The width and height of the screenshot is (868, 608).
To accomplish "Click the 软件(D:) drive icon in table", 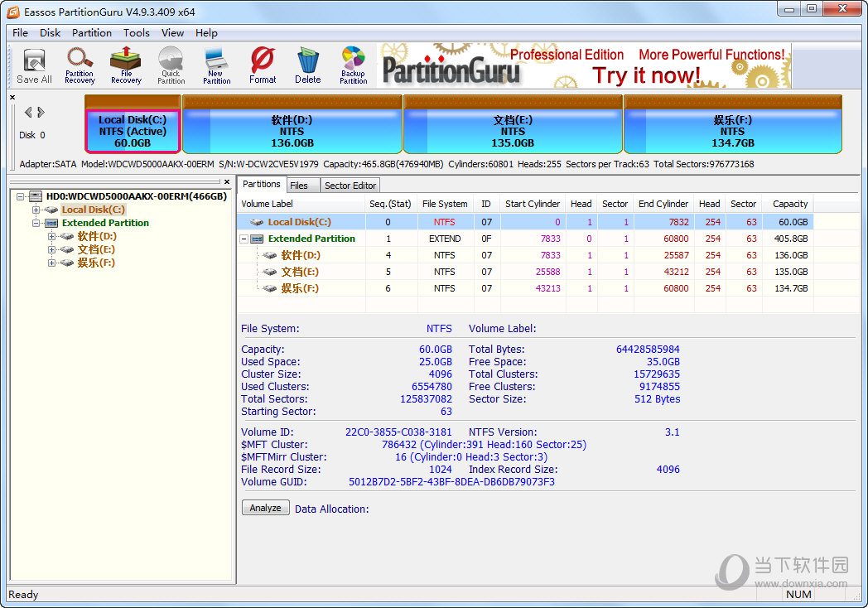I will click(x=269, y=255).
